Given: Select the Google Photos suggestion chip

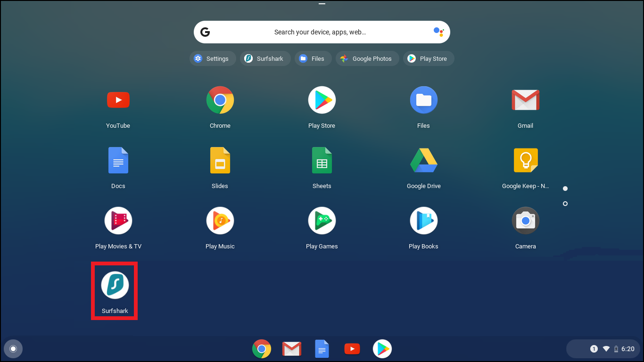Looking at the screenshot, I should point(367,58).
